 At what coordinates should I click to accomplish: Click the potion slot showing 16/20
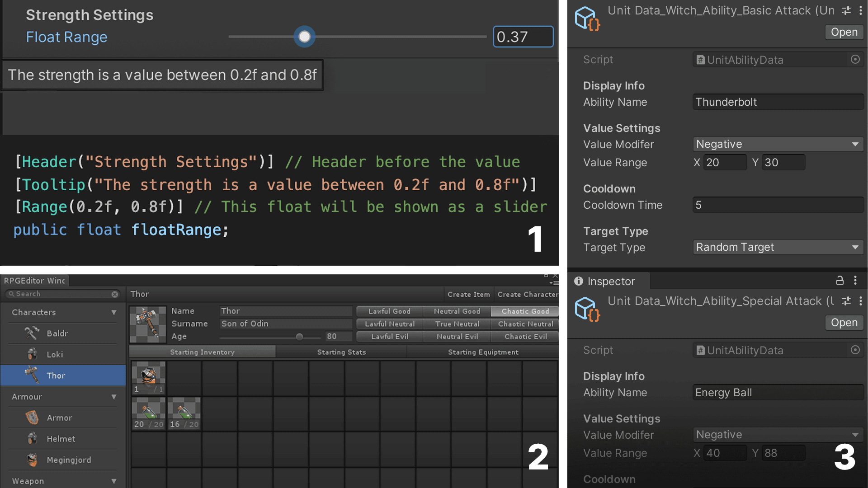[x=184, y=413]
